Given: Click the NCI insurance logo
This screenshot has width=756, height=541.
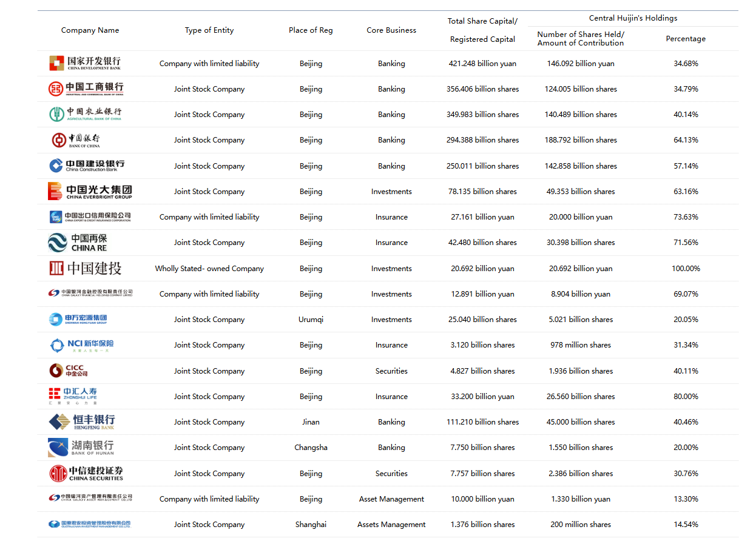Looking at the screenshot, I should 81,345.
